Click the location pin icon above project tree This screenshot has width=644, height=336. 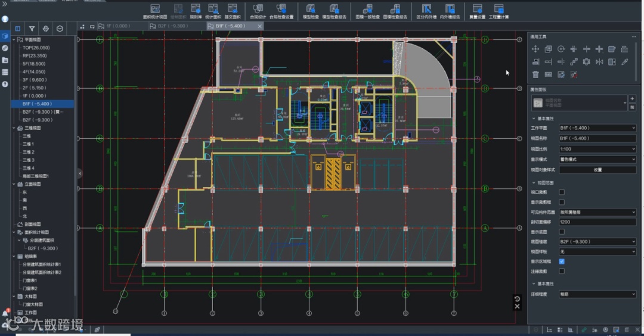[45, 29]
